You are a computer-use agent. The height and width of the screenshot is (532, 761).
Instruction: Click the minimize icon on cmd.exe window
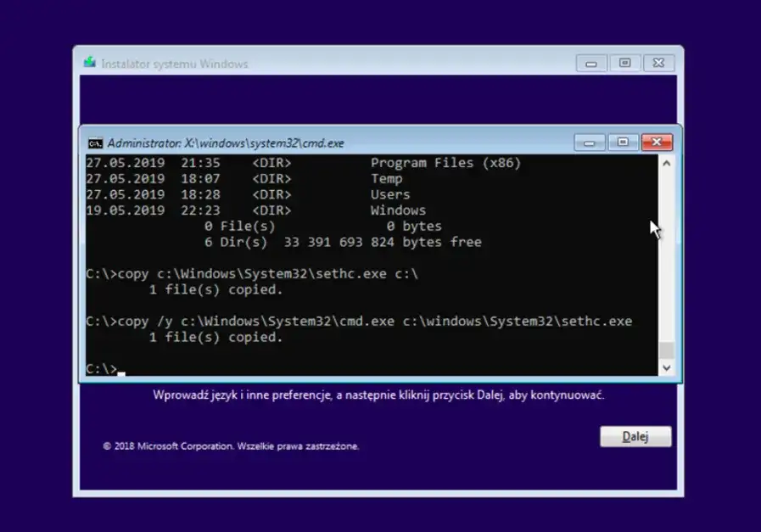[x=590, y=143]
